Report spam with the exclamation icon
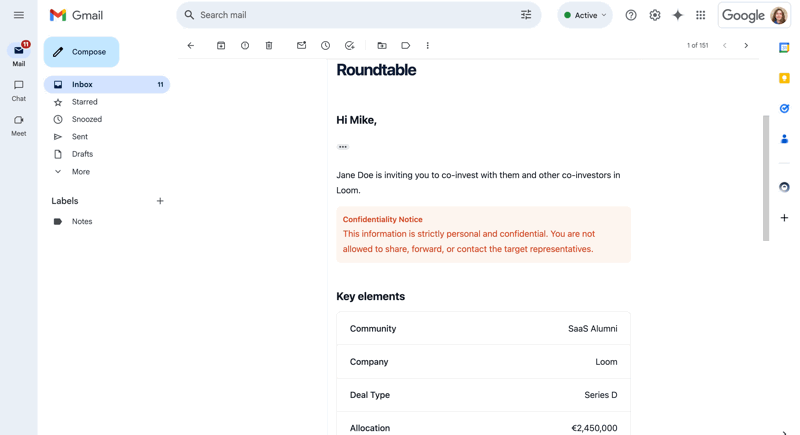This screenshot has width=800, height=435. [245, 45]
